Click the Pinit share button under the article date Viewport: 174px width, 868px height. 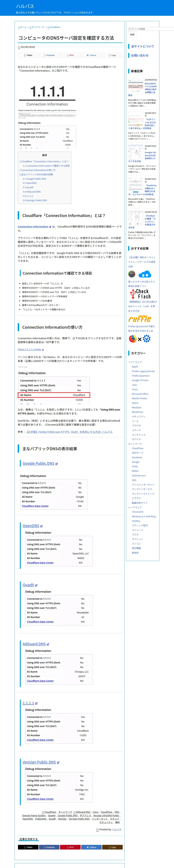tap(70, 55)
